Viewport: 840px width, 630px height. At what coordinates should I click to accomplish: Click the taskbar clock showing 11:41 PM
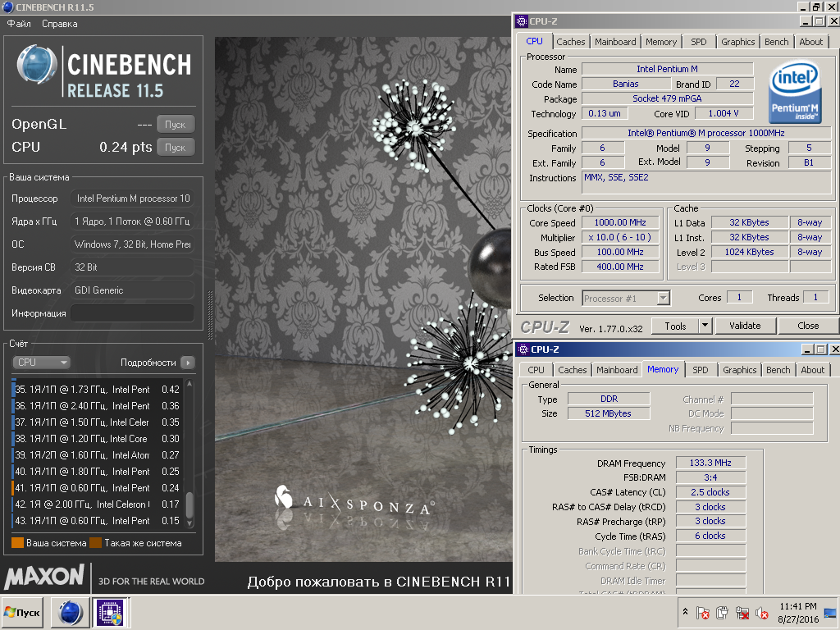click(x=798, y=612)
